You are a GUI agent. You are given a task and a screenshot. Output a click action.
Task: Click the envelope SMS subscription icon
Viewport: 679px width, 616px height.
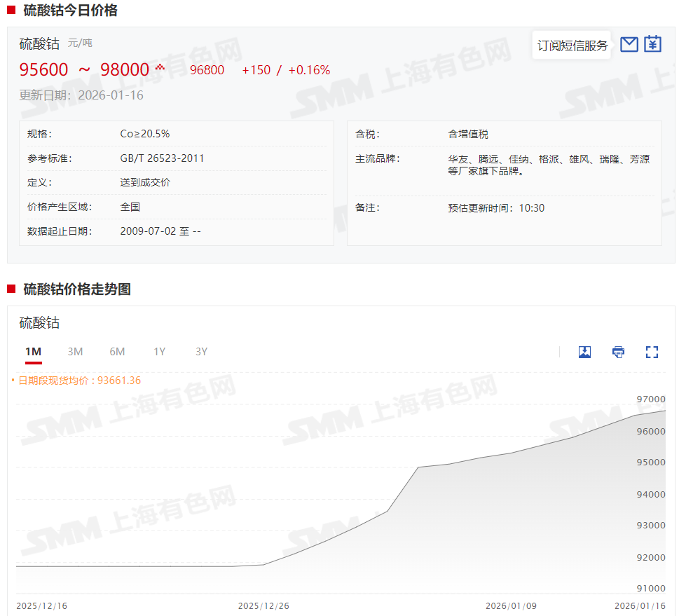[629, 44]
